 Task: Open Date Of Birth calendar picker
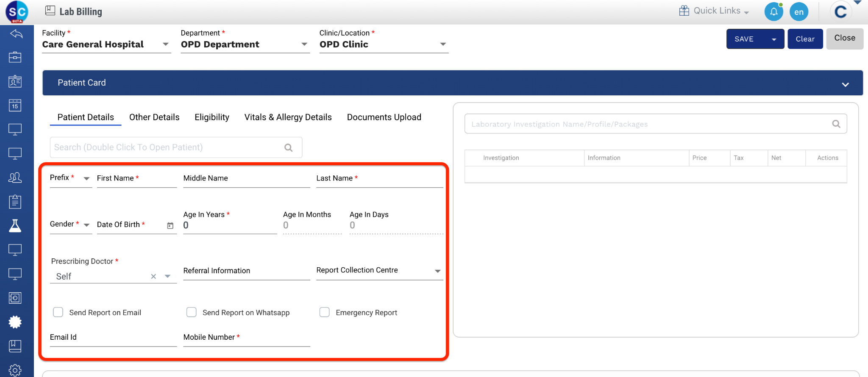(x=170, y=225)
